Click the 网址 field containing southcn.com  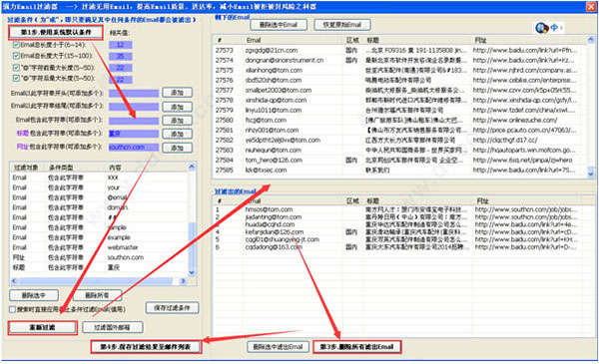point(134,148)
